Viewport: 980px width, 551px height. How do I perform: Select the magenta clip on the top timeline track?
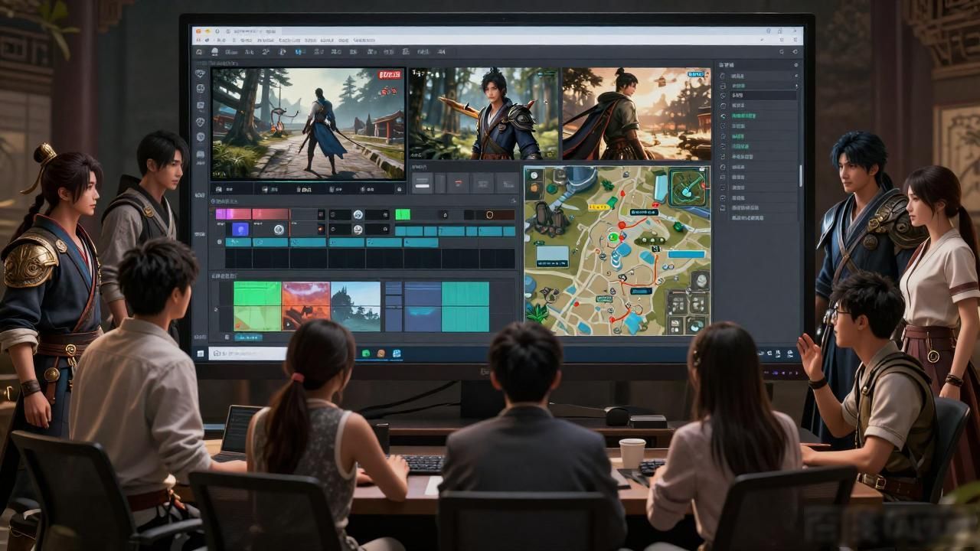[233, 214]
